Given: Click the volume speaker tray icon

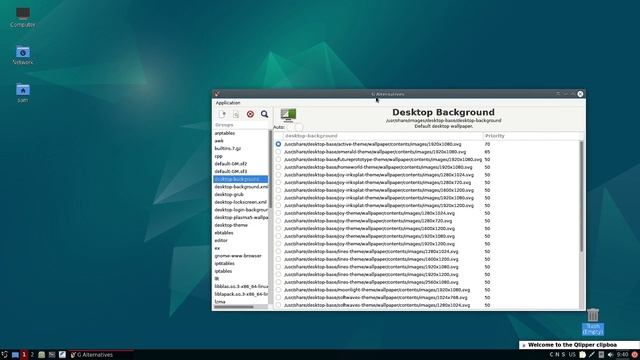Looking at the screenshot, I should click(x=610, y=355).
